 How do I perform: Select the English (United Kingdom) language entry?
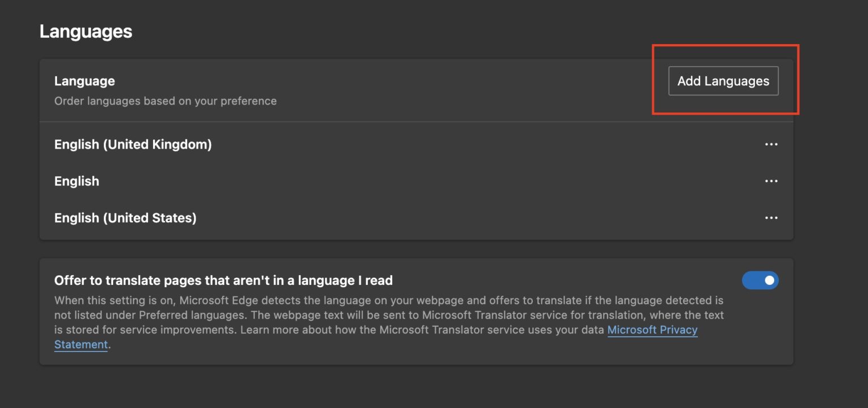pyautogui.click(x=133, y=144)
